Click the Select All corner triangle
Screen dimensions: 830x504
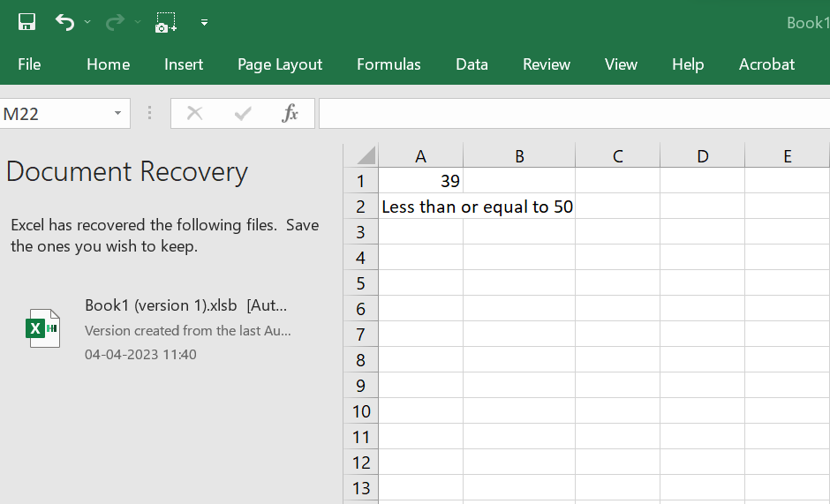pos(366,155)
